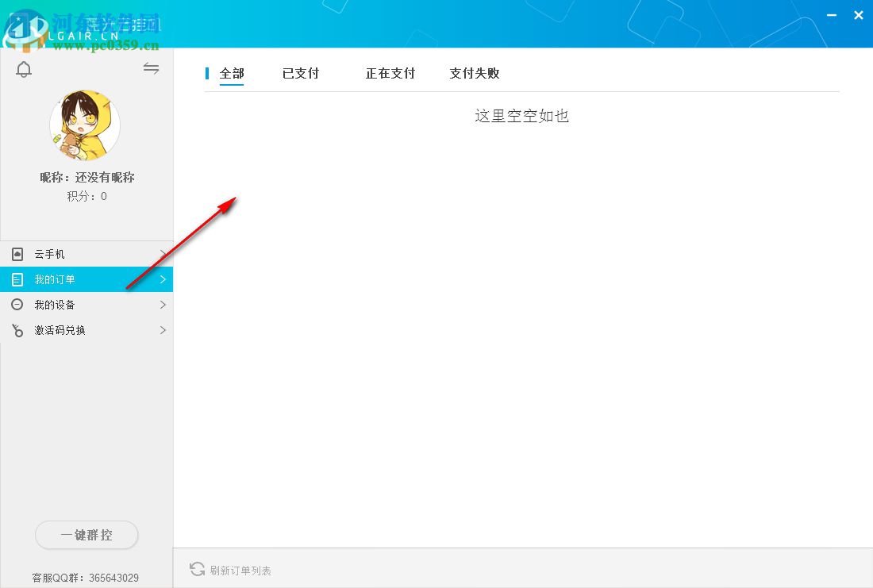The width and height of the screenshot is (873, 588).
Task: Click the account switch arrows icon
Action: coord(151,68)
